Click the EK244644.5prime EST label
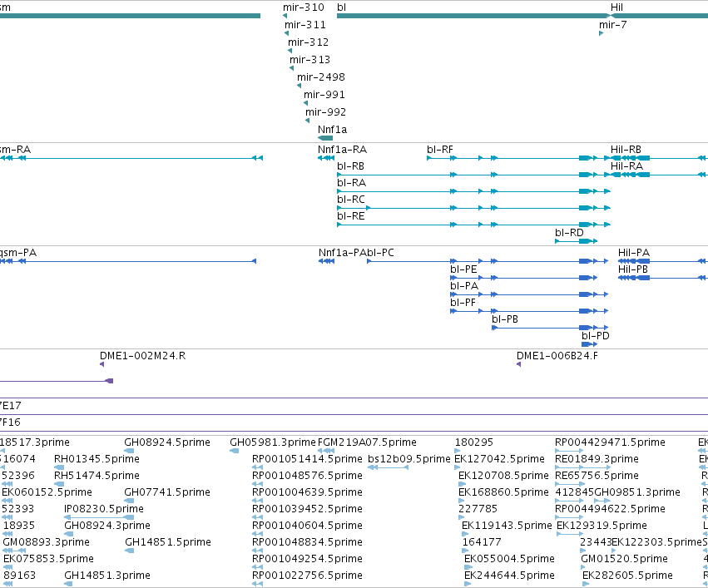 509,576
